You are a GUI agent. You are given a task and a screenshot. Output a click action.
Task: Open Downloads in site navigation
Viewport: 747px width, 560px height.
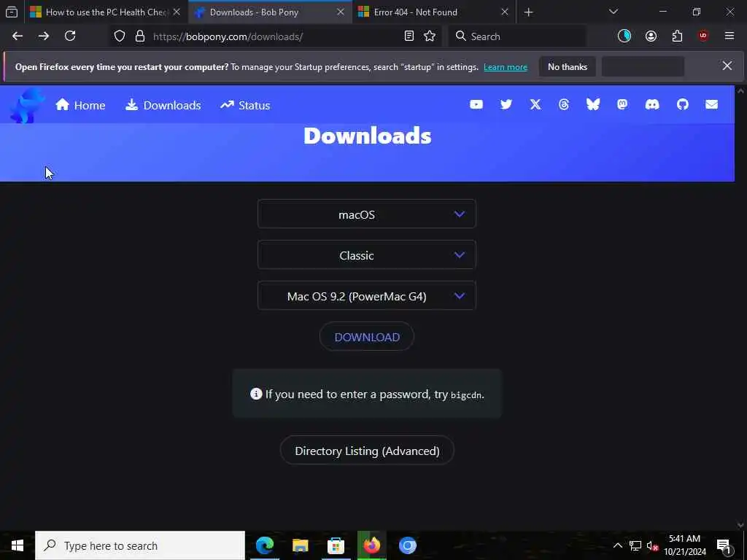point(163,105)
